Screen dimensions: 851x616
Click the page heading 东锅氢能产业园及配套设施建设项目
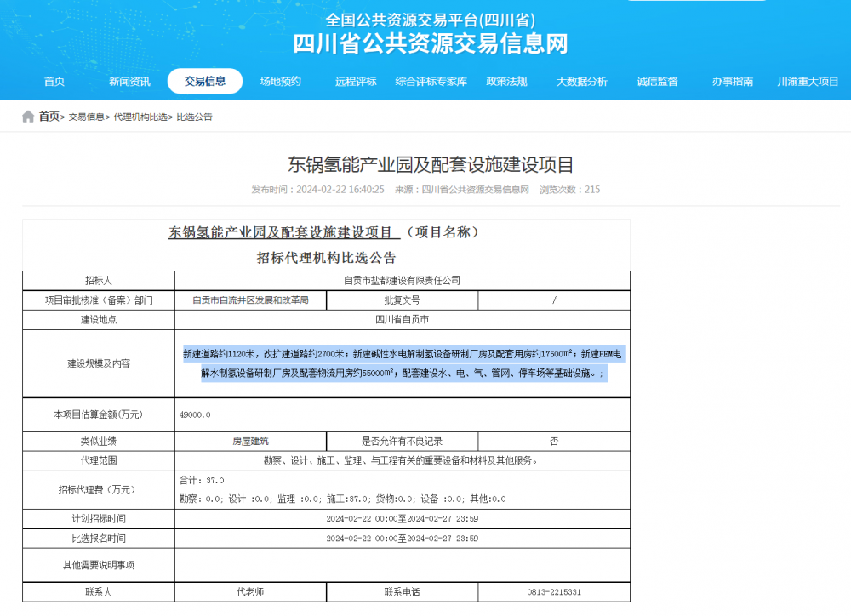431,164
